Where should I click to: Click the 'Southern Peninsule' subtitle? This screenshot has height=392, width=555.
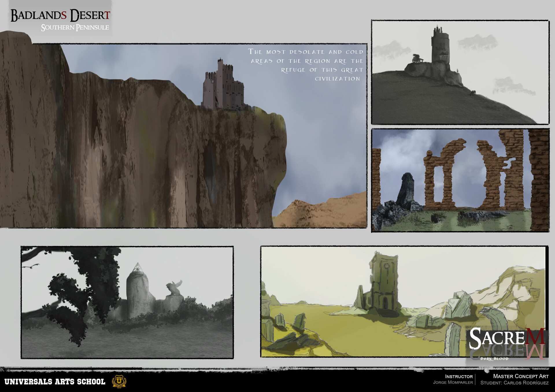coord(75,27)
